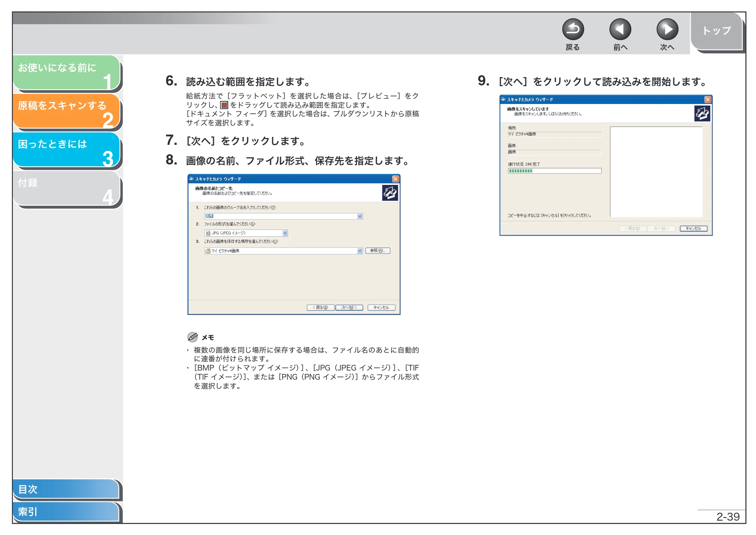Open the トップ tab

coord(717,31)
